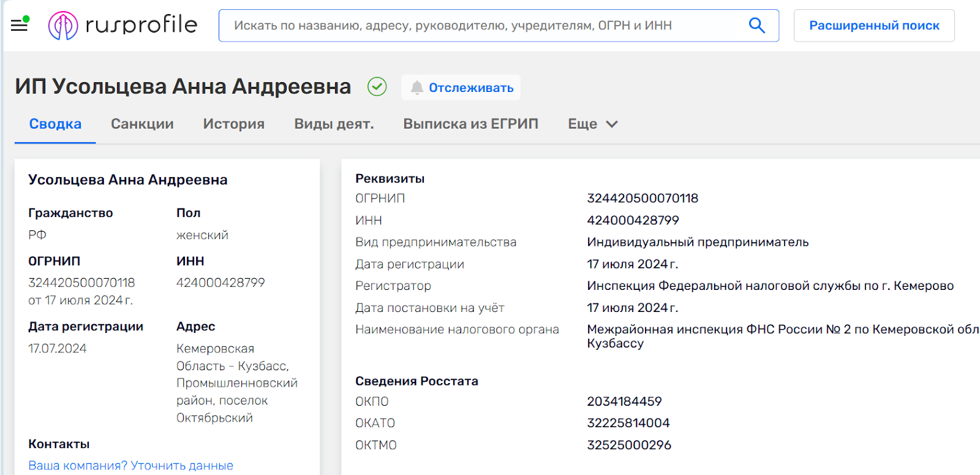Focus the company search input field

[484, 26]
